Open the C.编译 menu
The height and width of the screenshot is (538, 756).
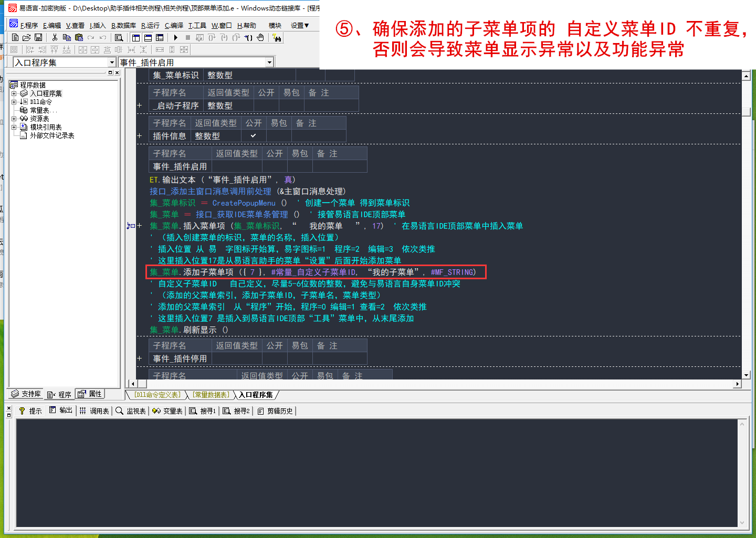pos(174,25)
